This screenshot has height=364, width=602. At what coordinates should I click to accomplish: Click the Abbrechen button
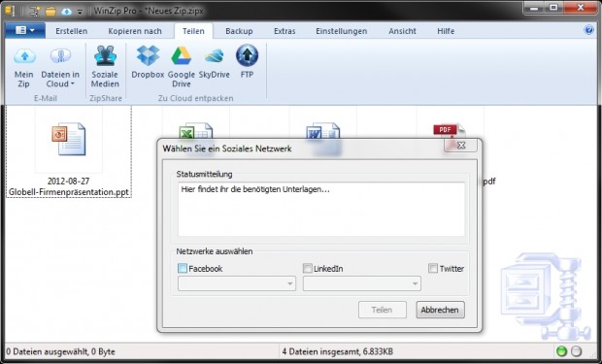click(x=440, y=310)
